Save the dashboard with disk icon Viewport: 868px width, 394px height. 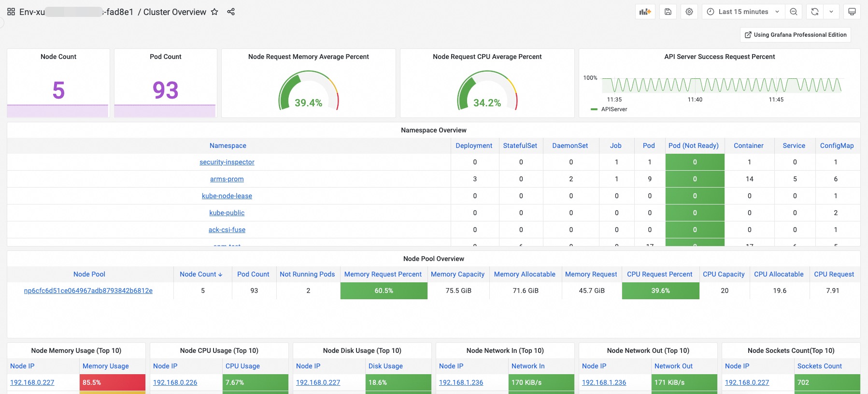pyautogui.click(x=668, y=12)
